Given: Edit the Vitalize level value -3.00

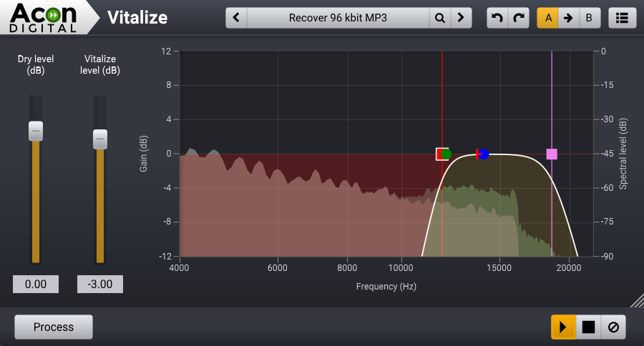Looking at the screenshot, I should 100,284.
